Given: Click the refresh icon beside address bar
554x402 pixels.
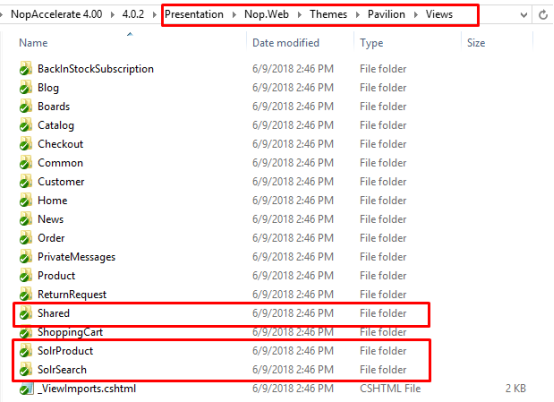Looking at the screenshot, I should 543,15.
